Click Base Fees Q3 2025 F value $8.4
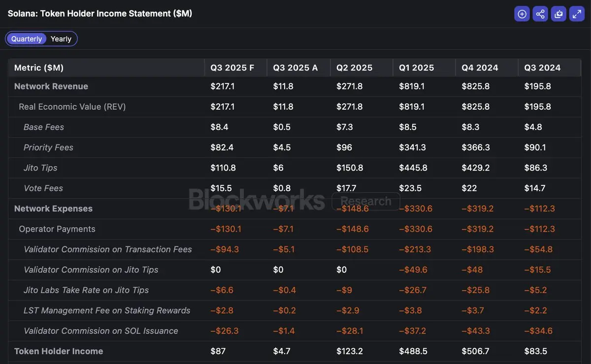 tap(219, 127)
